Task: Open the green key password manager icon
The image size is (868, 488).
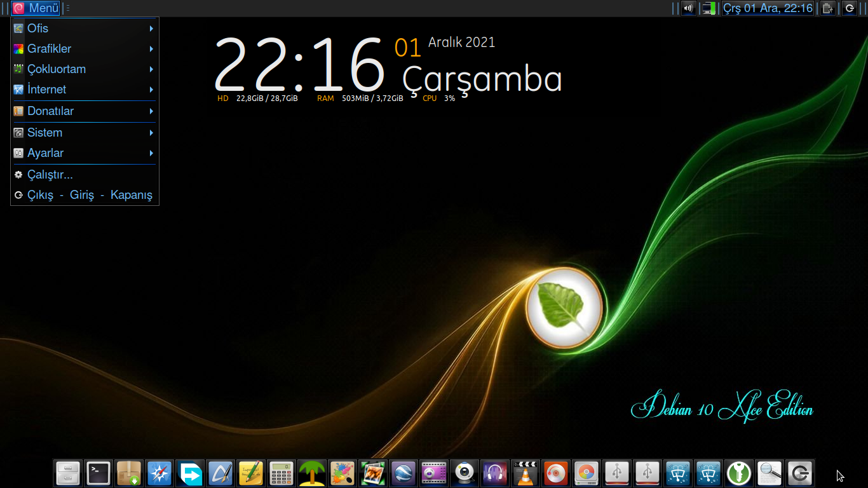Action: tap(739, 473)
